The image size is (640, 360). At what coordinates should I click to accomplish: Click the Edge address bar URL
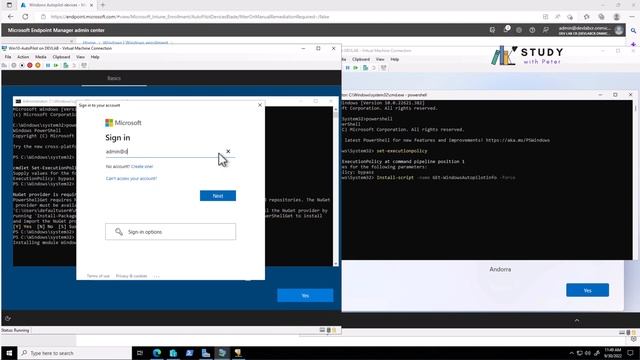[x=190, y=17]
